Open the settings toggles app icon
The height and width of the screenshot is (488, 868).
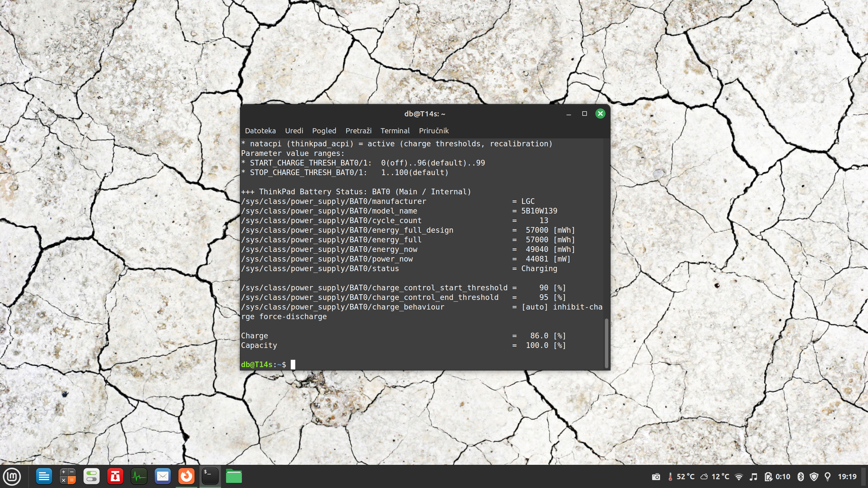92,476
